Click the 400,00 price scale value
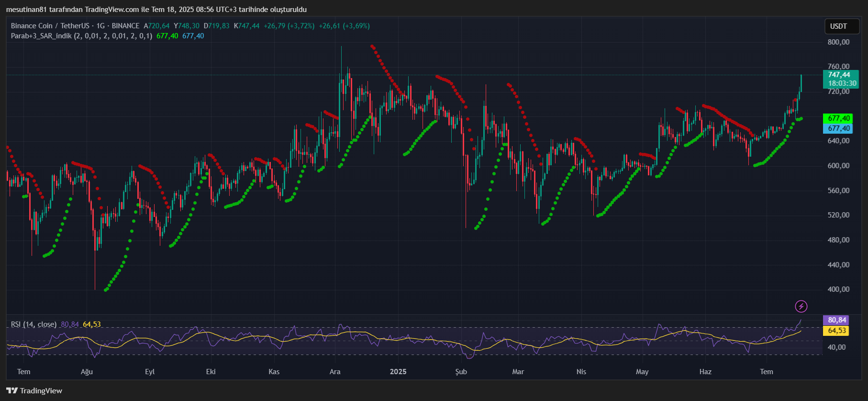Image resolution: width=868 pixels, height=401 pixels. 838,289
